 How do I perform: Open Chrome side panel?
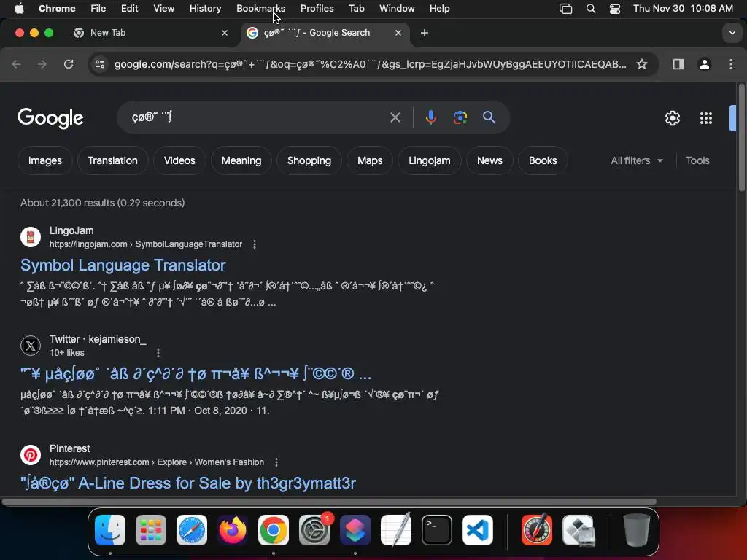click(678, 64)
